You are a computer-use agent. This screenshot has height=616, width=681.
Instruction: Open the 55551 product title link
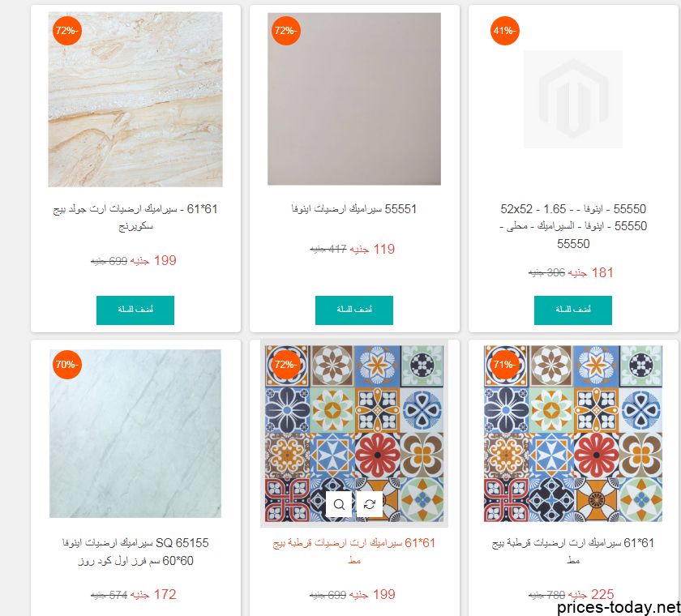(354, 209)
